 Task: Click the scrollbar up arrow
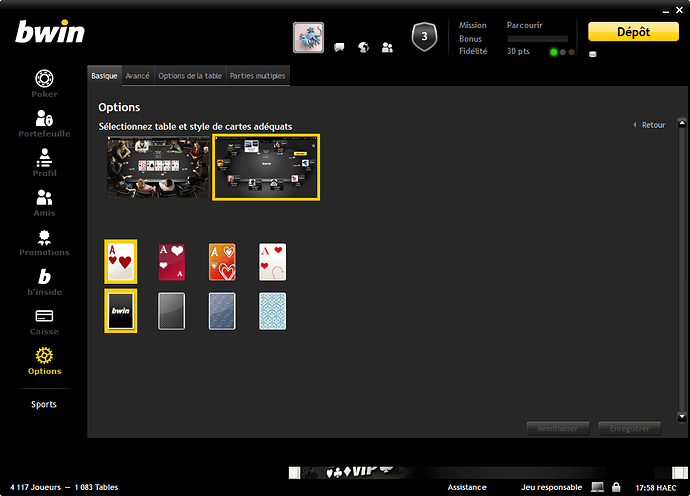coord(682,123)
